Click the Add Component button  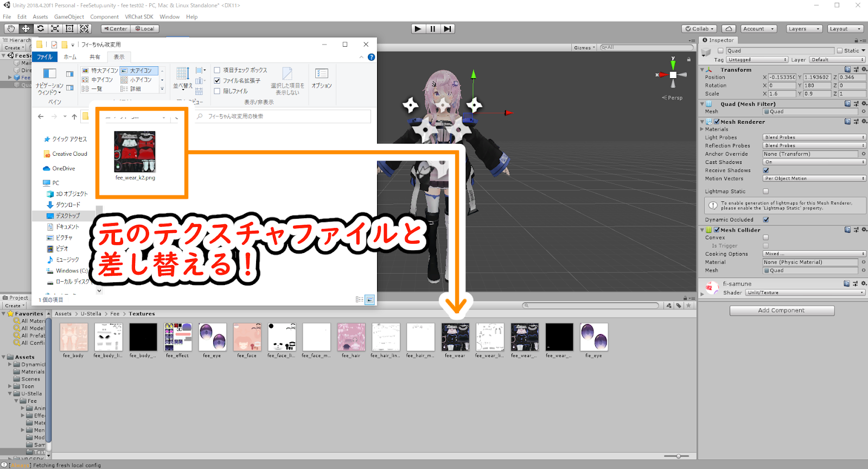(x=782, y=310)
